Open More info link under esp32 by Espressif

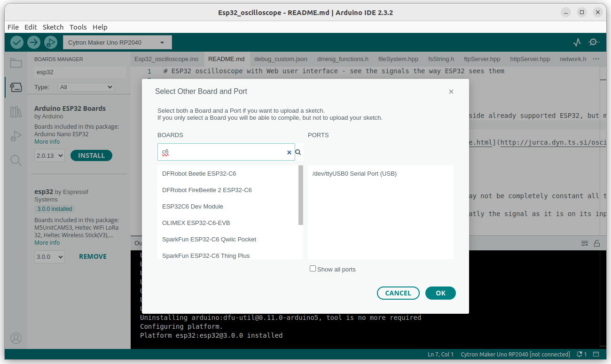coord(47,243)
